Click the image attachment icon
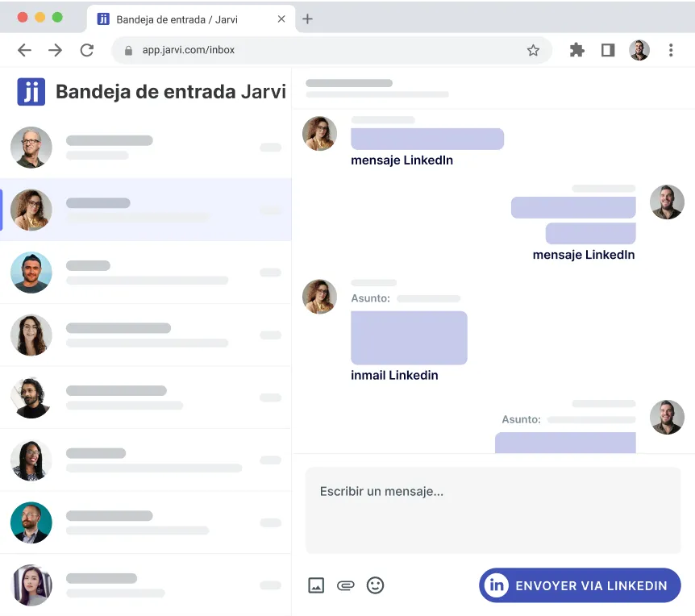695x616 pixels. tap(316, 585)
